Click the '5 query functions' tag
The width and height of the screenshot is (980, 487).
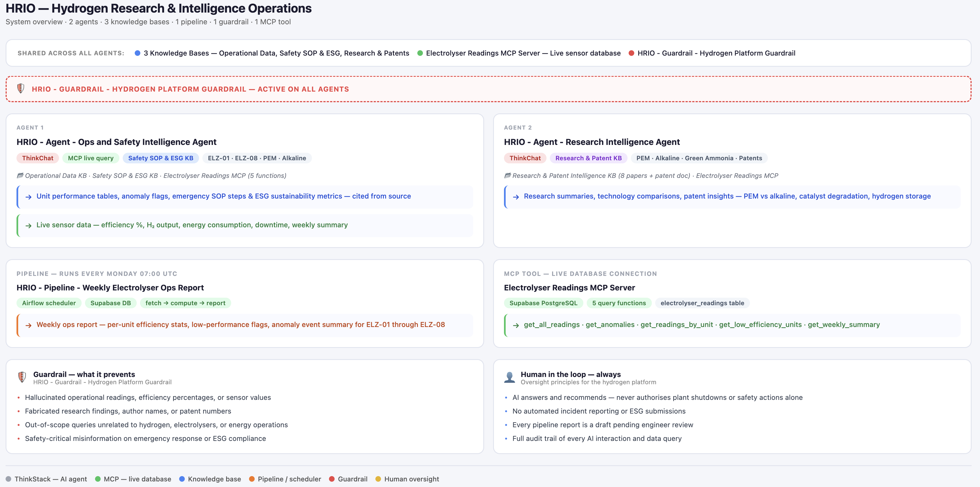619,303
